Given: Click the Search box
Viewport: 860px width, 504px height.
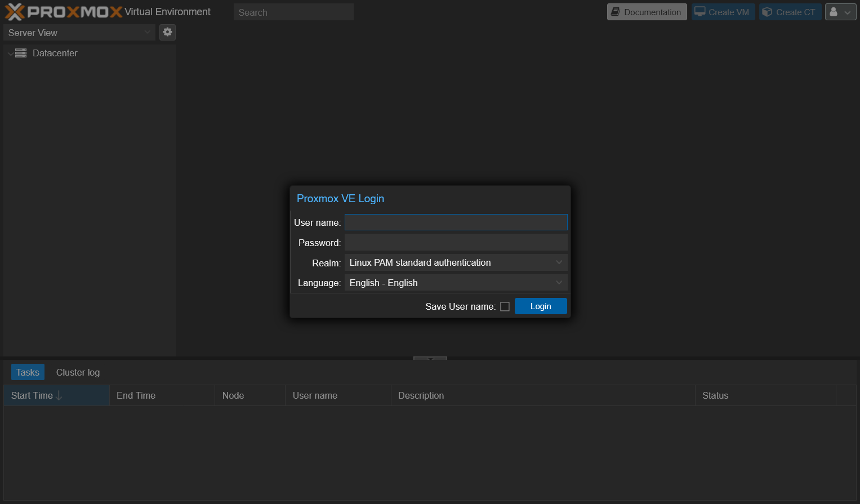Looking at the screenshot, I should (x=293, y=11).
